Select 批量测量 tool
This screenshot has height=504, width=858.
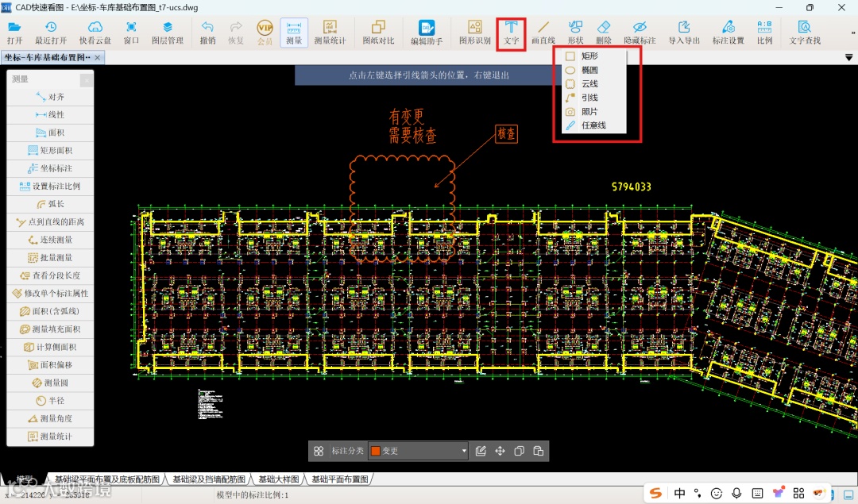tap(50, 257)
